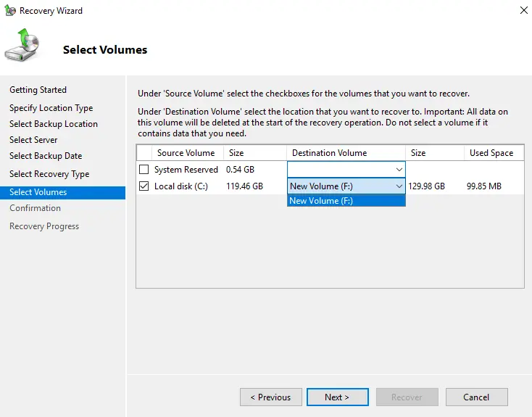Click the Source Volume column header

point(186,153)
